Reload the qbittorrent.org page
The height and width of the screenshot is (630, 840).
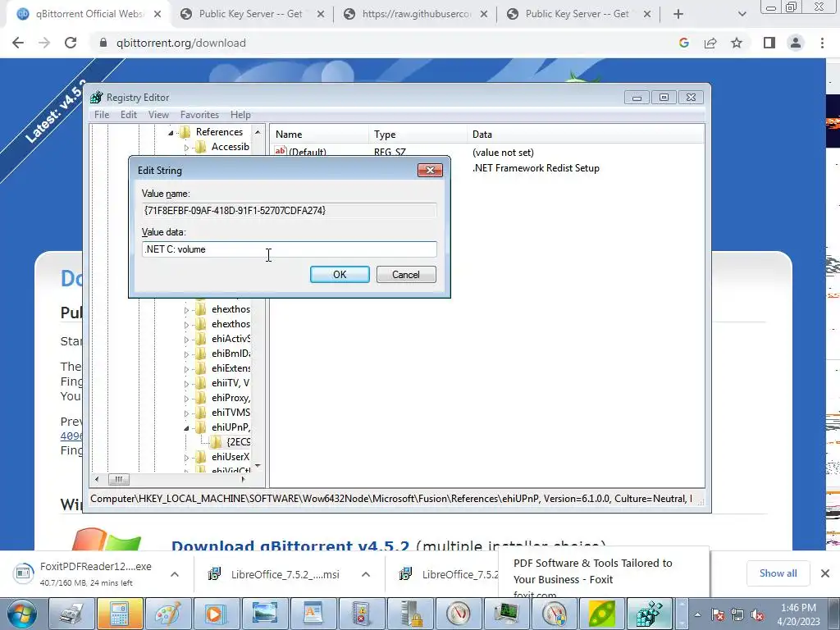(x=71, y=43)
